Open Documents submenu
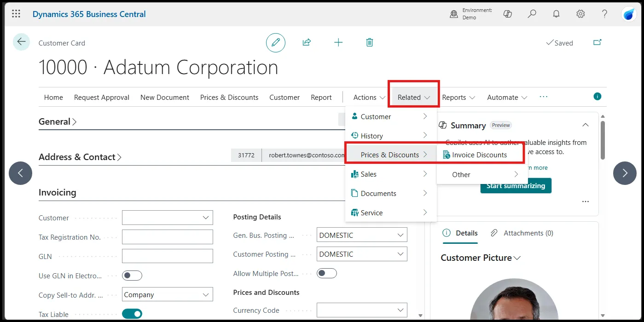Screen dimensions: 644x322 point(390,194)
